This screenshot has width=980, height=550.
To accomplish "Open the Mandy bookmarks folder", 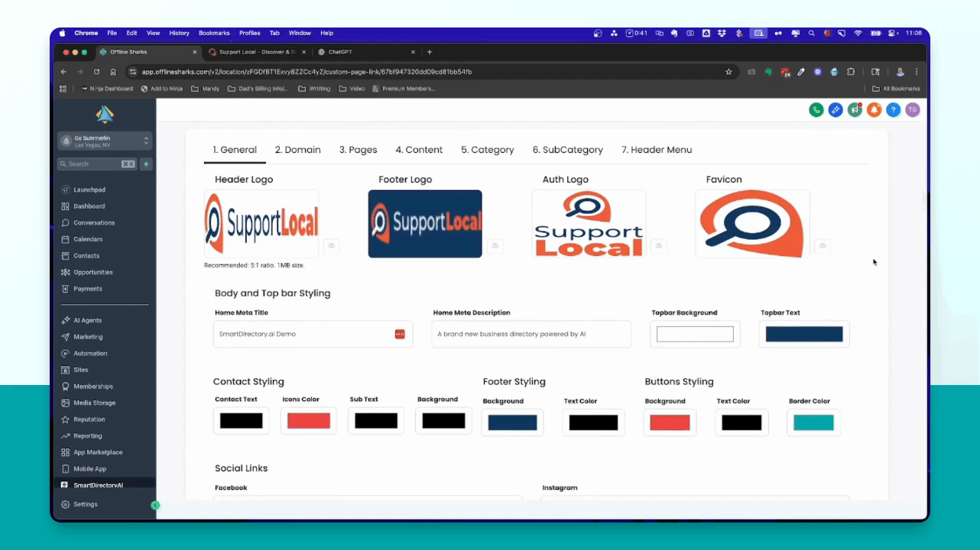I will click(205, 89).
